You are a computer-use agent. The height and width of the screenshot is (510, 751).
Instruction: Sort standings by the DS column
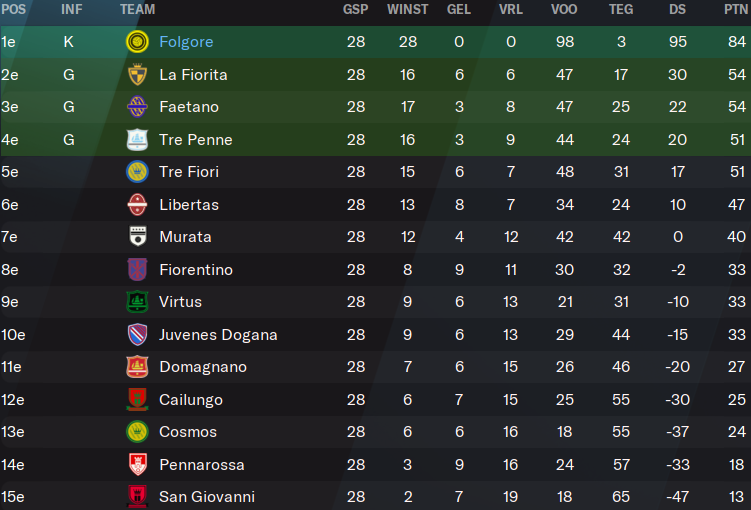pyautogui.click(x=677, y=10)
